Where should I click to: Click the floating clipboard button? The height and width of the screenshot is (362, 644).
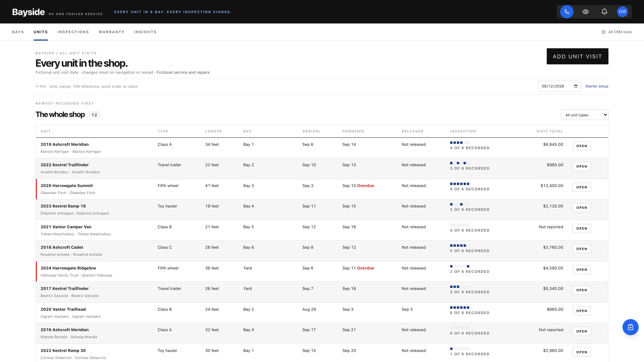631,327
